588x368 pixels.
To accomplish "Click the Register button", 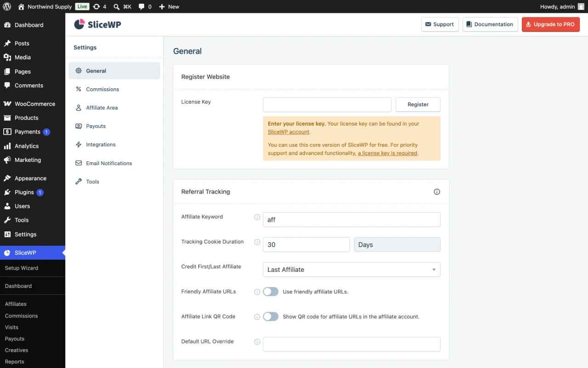I will click(x=418, y=104).
